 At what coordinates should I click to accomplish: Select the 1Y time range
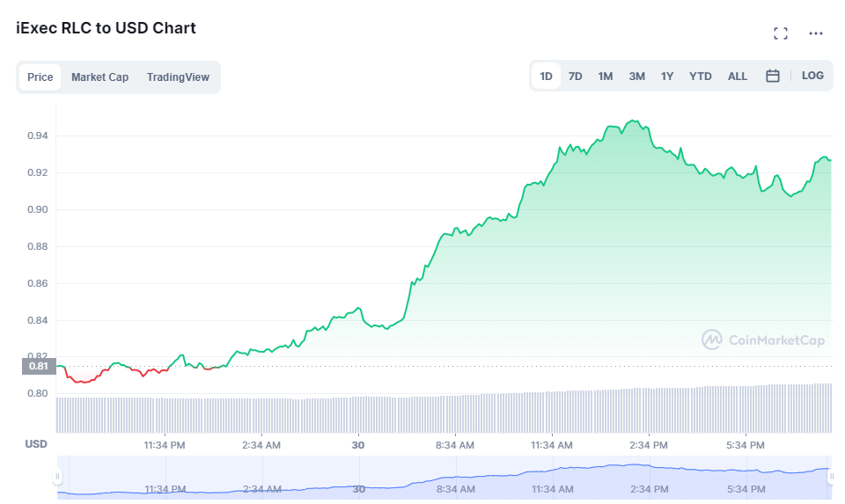[667, 77]
